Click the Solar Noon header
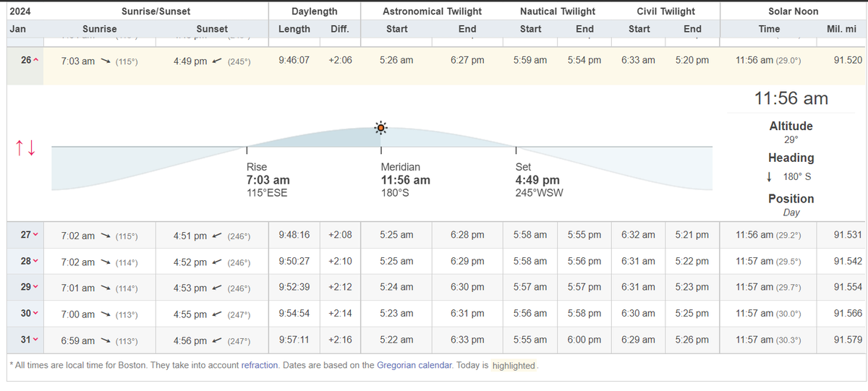 (x=793, y=11)
